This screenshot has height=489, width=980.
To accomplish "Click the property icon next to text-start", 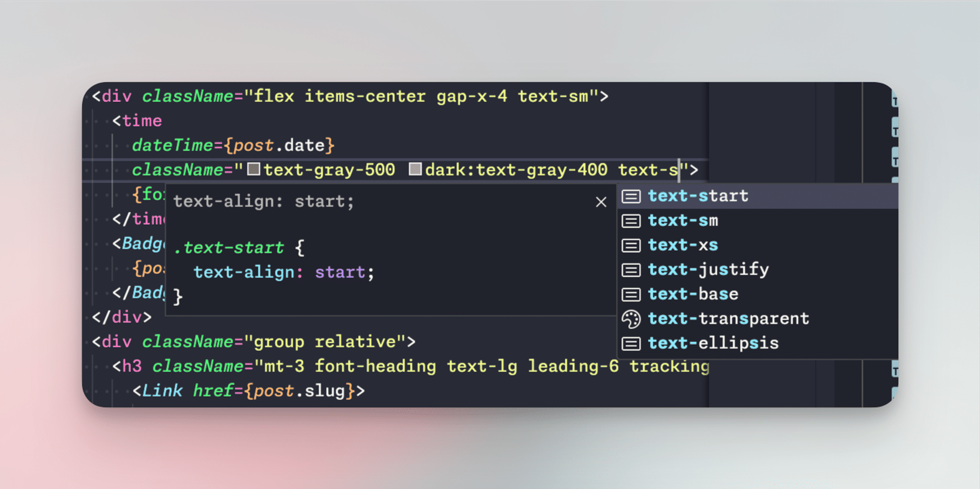I will tap(631, 196).
